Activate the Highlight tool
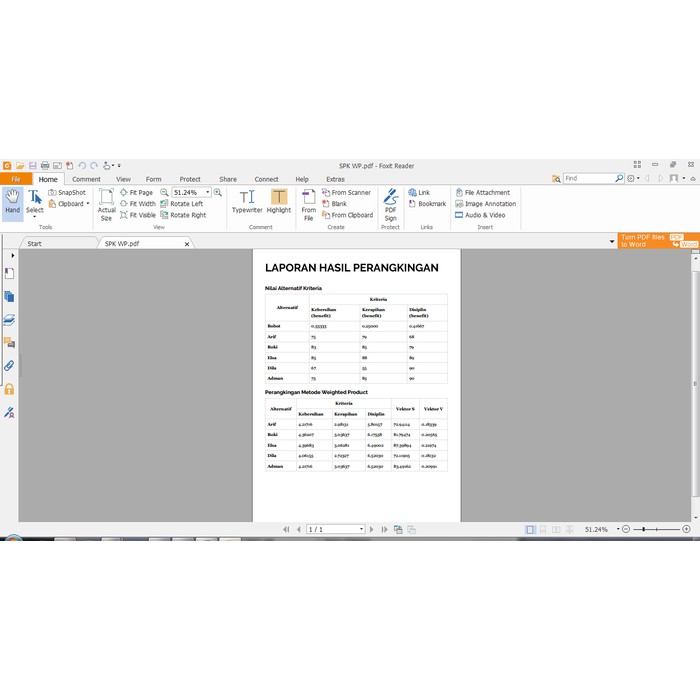700x700 pixels. (279, 201)
